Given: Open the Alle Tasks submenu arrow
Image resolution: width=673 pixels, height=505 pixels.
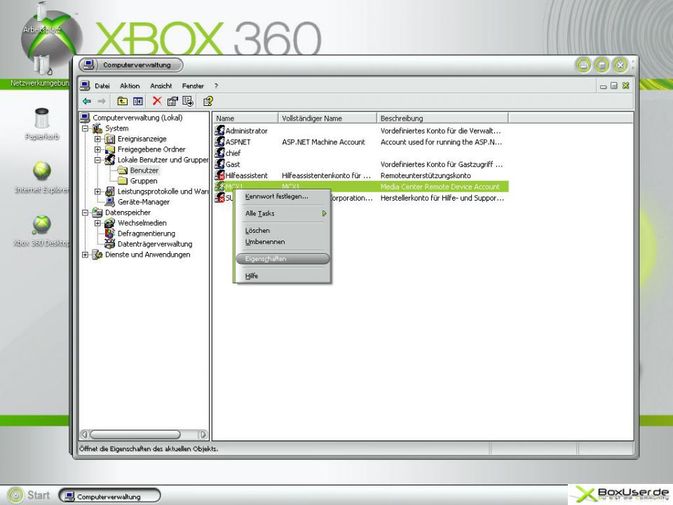Looking at the screenshot, I should click(324, 213).
